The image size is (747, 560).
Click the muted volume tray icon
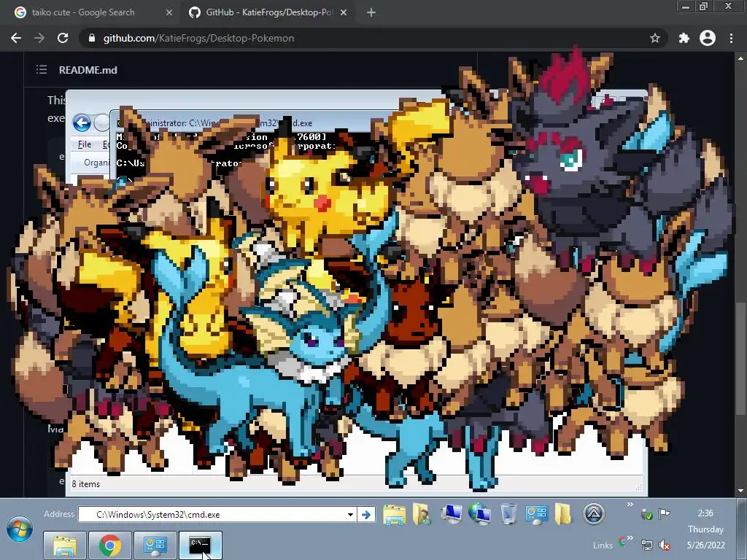point(664,545)
